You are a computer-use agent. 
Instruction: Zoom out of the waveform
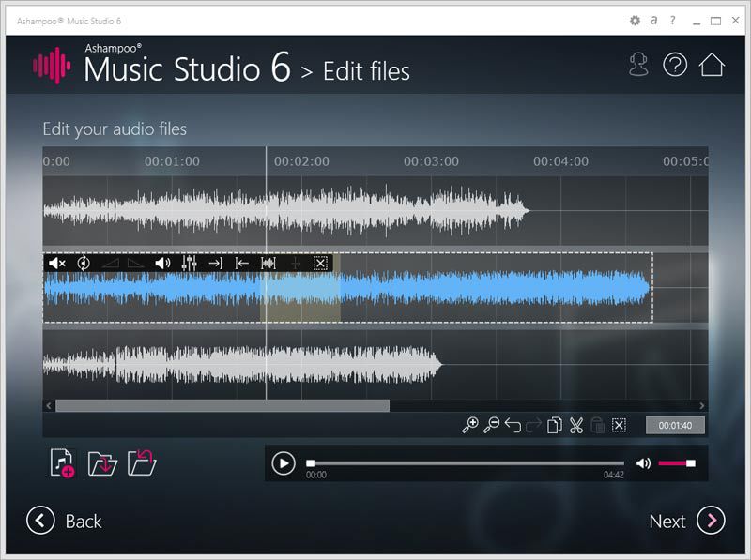(491, 425)
